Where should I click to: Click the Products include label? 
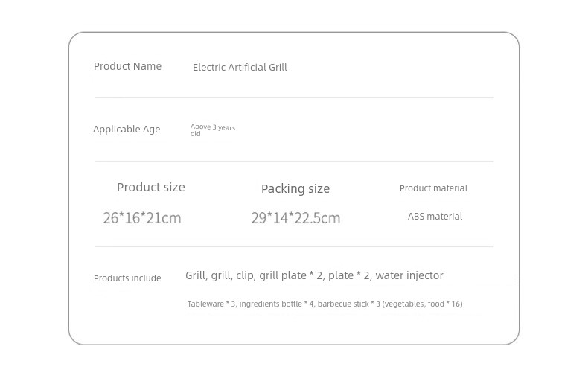pos(127,278)
